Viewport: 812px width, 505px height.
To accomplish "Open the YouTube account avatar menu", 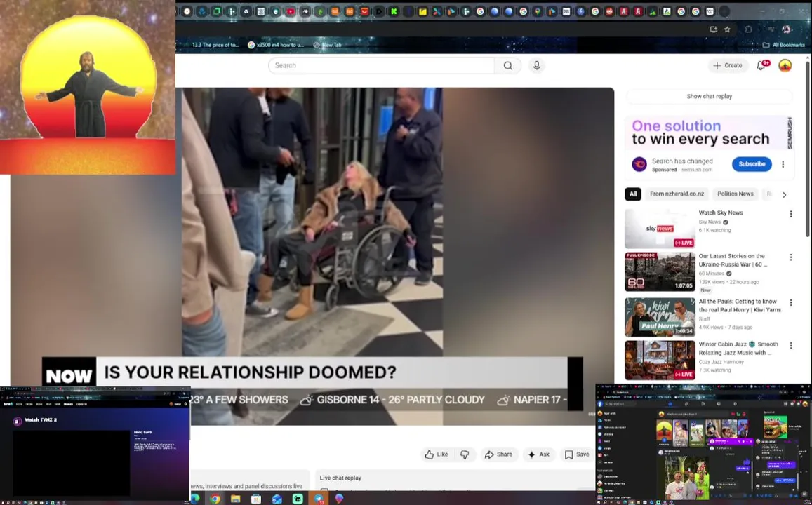I will pos(785,65).
